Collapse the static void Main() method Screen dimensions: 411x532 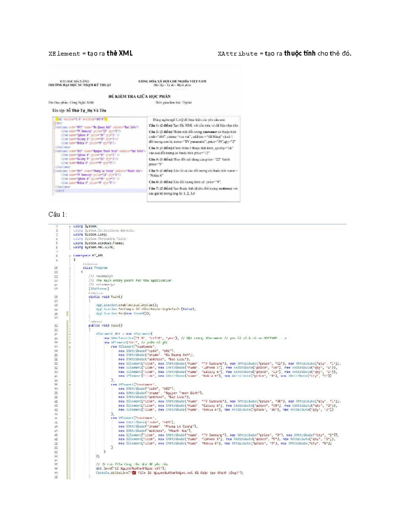(x=70, y=297)
